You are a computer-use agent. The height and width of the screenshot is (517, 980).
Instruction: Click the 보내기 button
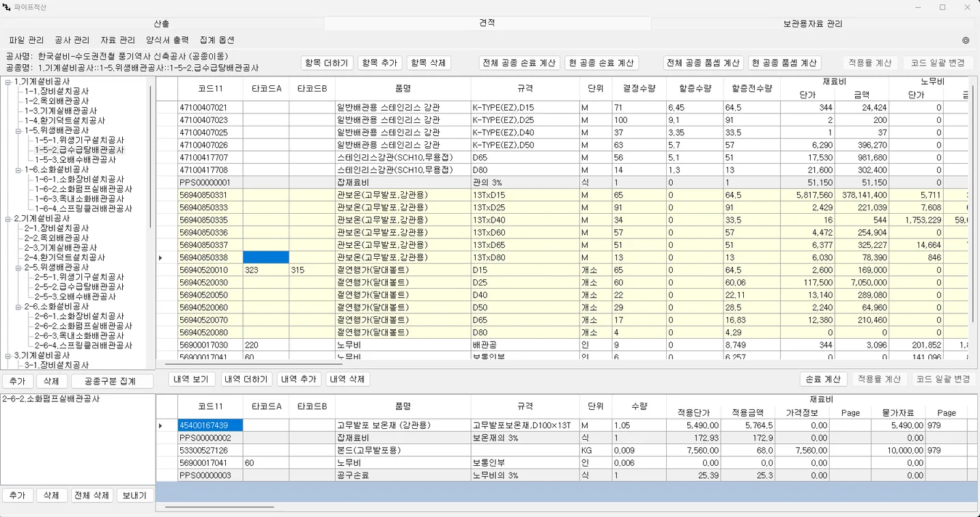tap(134, 495)
